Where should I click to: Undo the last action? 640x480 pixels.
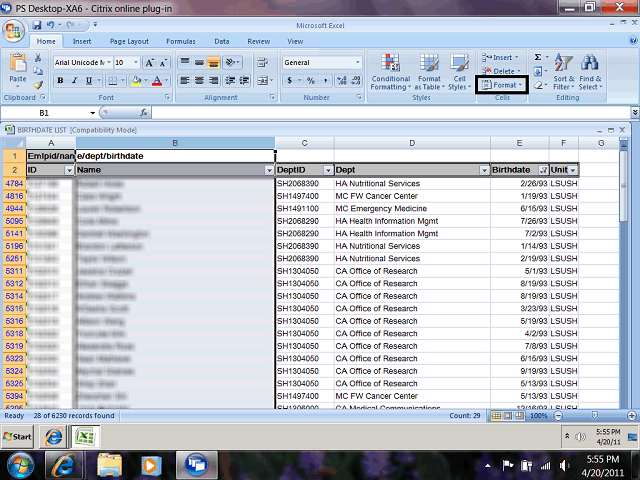click(x=50, y=25)
